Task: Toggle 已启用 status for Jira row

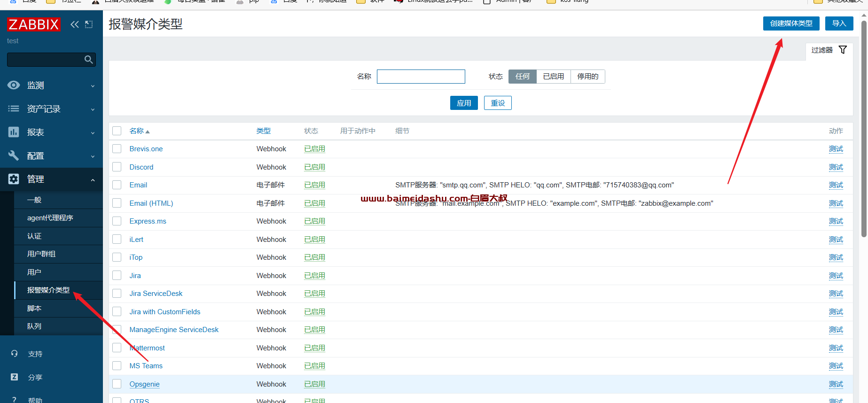Action: 314,276
